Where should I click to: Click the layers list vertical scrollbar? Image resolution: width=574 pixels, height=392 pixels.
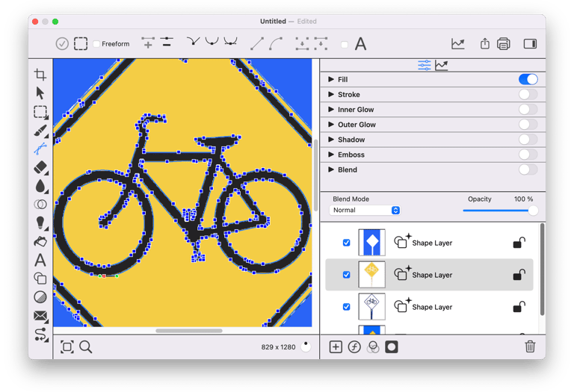tap(542, 269)
